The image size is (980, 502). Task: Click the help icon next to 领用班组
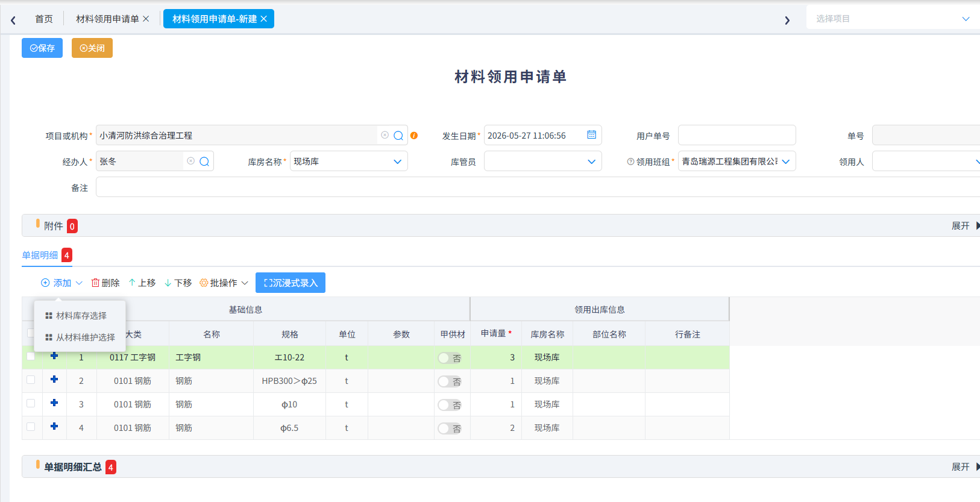click(x=630, y=162)
